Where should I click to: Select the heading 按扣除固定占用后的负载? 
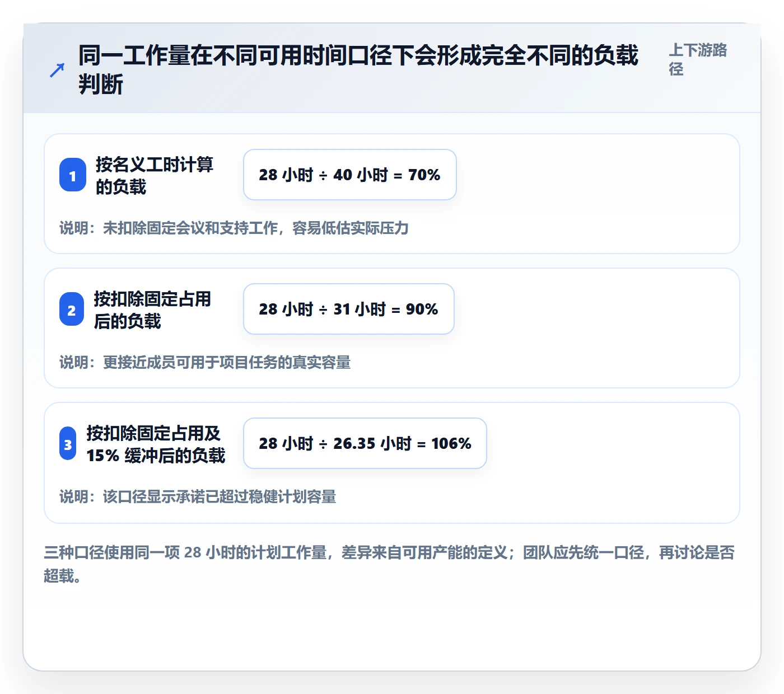(152, 310)
